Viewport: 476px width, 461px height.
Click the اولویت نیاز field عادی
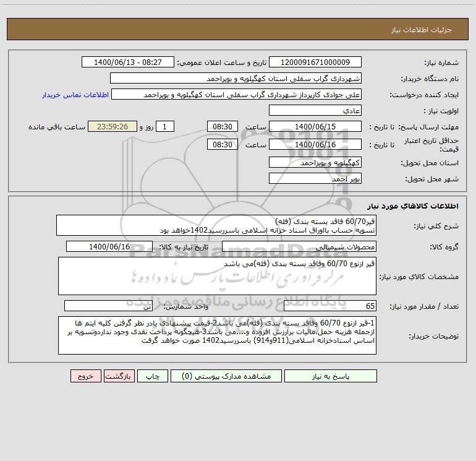click(x=315, y=111)
